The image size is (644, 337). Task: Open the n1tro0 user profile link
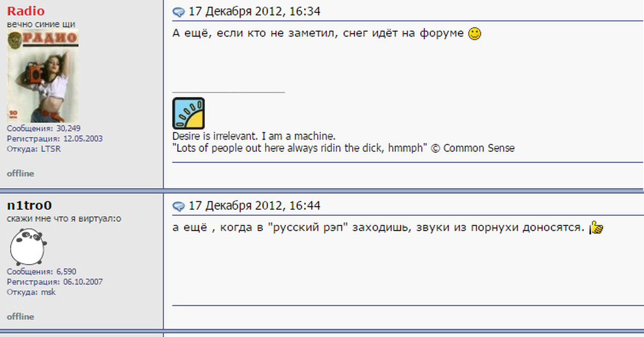[x=30, y=206]
